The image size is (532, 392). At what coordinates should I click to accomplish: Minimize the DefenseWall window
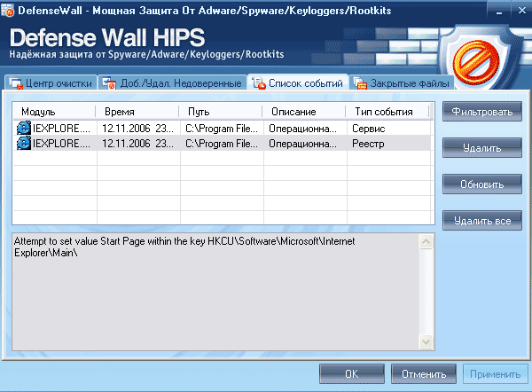(x=499, y=11)
